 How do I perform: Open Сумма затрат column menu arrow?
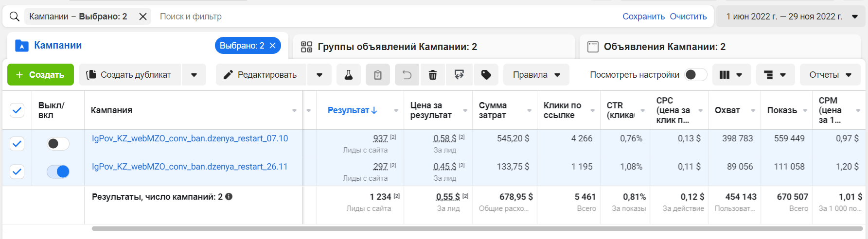[530, 111]
